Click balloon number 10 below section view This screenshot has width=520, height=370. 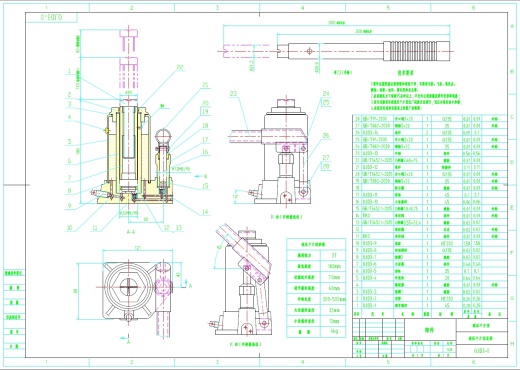[69, 228]
